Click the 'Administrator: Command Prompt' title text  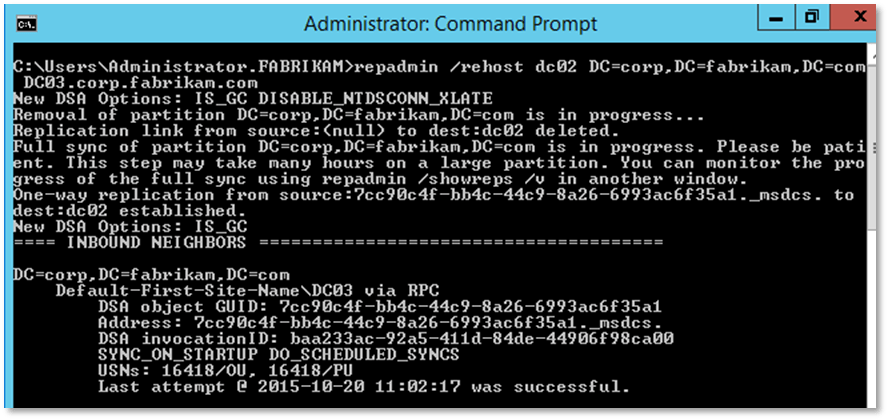(x=450, y=23)
